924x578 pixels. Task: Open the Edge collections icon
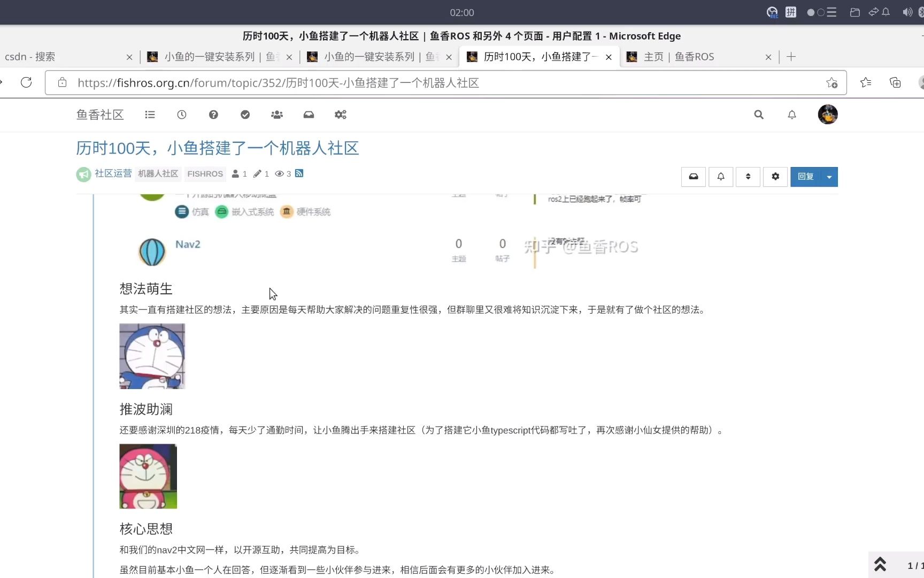(x=895, y=82)
